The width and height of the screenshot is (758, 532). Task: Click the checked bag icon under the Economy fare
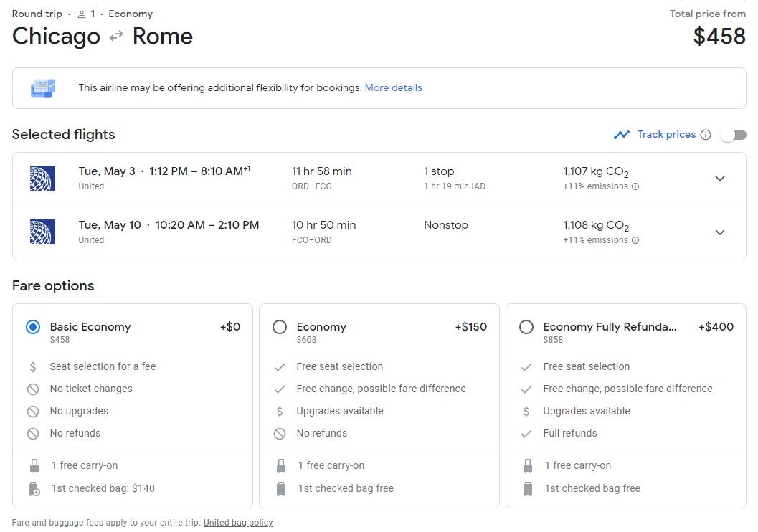tap(280, 488)
